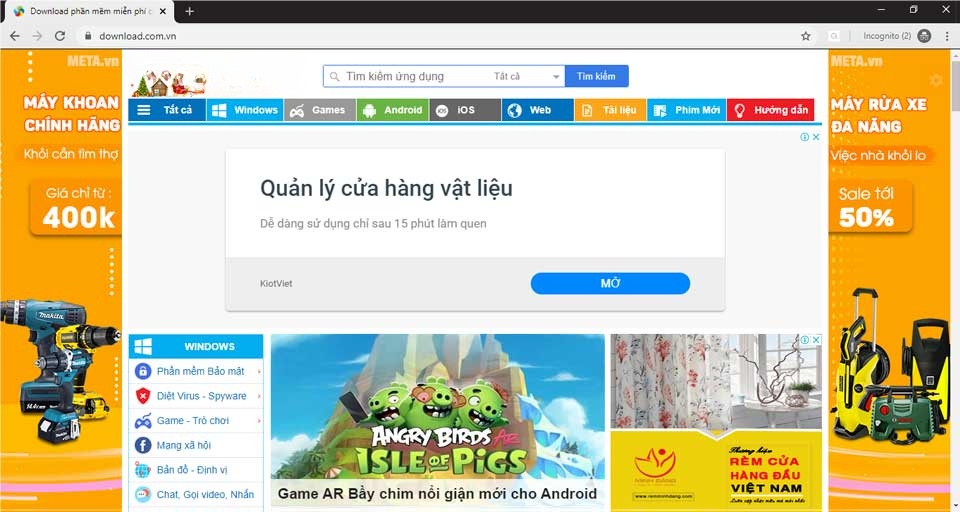Open the Android navigation tab
Screen dimensions: 960x512
tap(392, 110)
